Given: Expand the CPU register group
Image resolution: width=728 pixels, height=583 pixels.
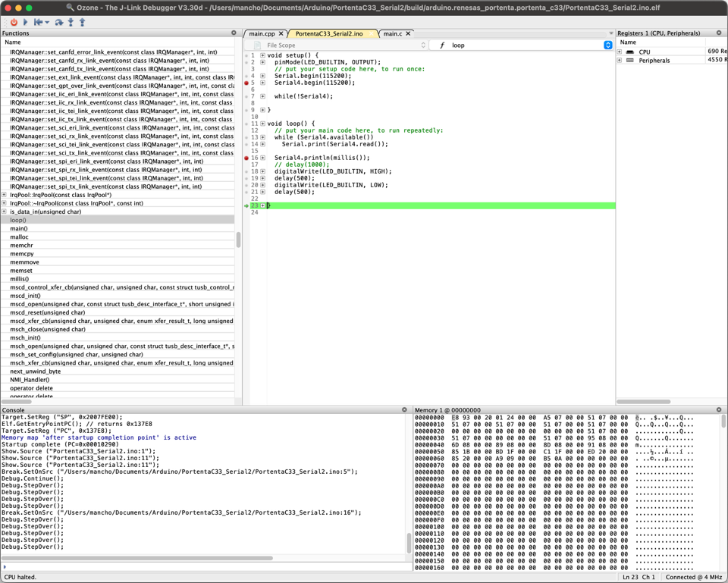Looking at the screenshot, I should coord(620,52).
